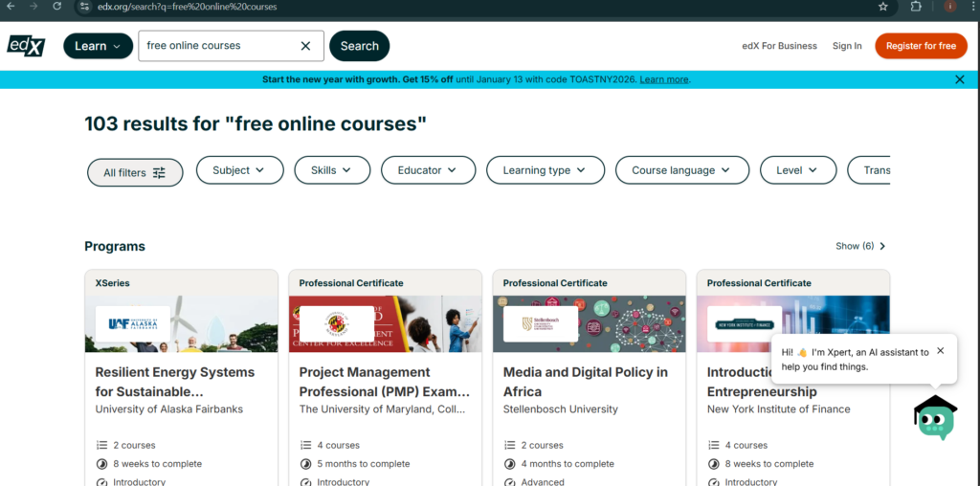The height and width of the screenshot is (486, 980).
Task: Click University of Alaska Fairbanks text
Action: [x=168, y=409]
